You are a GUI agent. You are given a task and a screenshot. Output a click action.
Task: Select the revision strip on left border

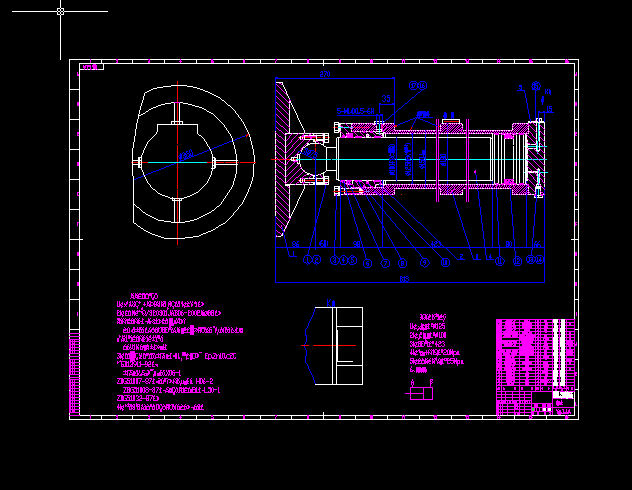click(x=74, y=370)
